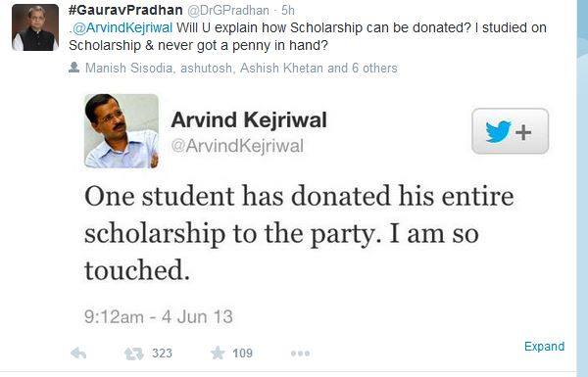Show the 'and 6 others' recipients
The width and height of the screenshot is (588, 377).
[x=363, y=68]
